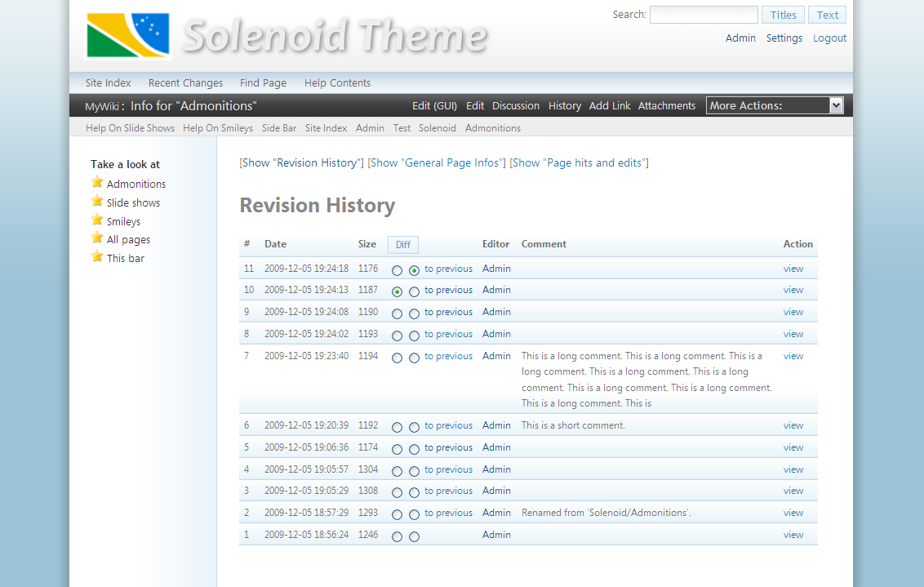This screenshot has height=587, width=924.
Task: Click the star icon beside Smileys
Action: tap(97, 220)
